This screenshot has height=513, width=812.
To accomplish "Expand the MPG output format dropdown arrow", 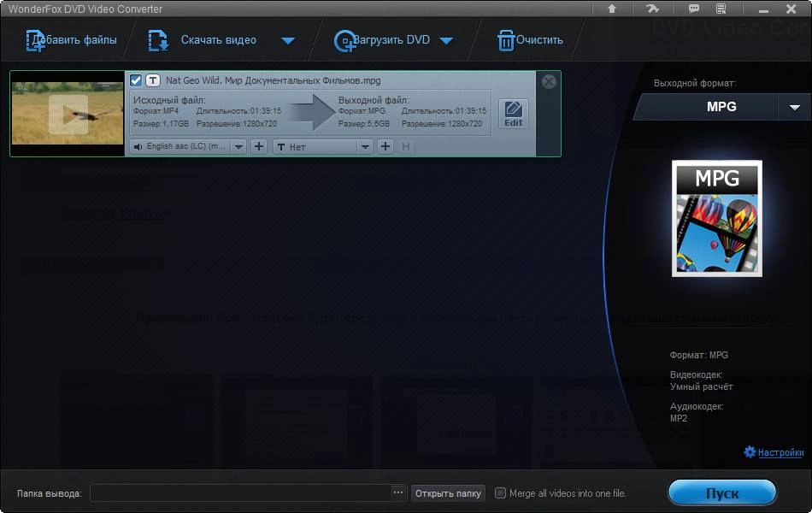I will [794, 107].
